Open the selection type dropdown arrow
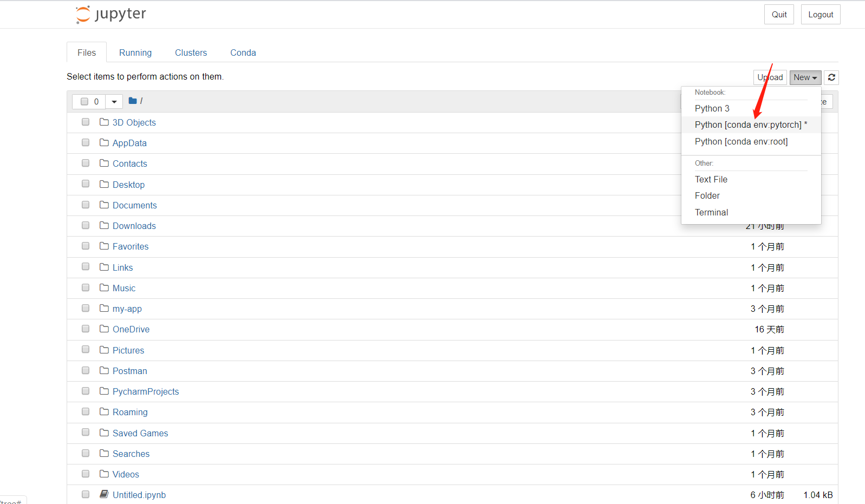This screenshot has height=504, width=865. pyautogui.click(x=114, y=102)
